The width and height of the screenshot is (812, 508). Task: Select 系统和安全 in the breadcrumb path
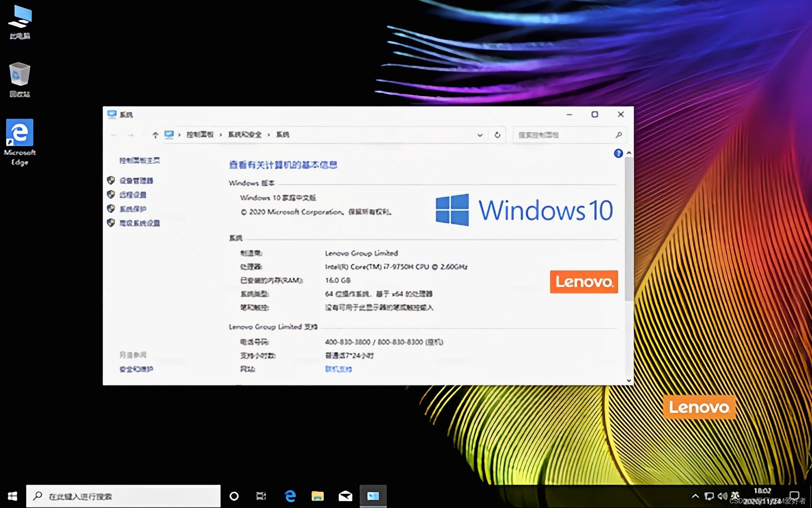[x=244, y=135]
